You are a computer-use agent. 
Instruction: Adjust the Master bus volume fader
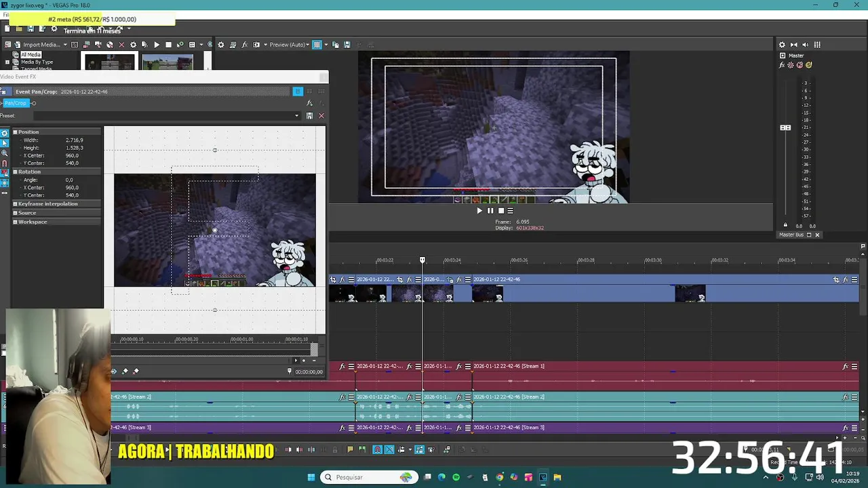tap(785, 127)
